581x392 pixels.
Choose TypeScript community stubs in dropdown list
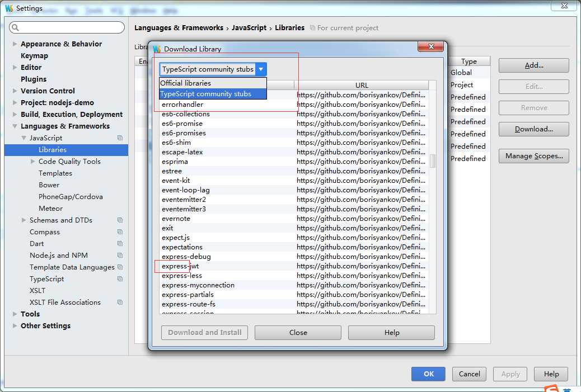pyautogui.click(x=213, y=94)
